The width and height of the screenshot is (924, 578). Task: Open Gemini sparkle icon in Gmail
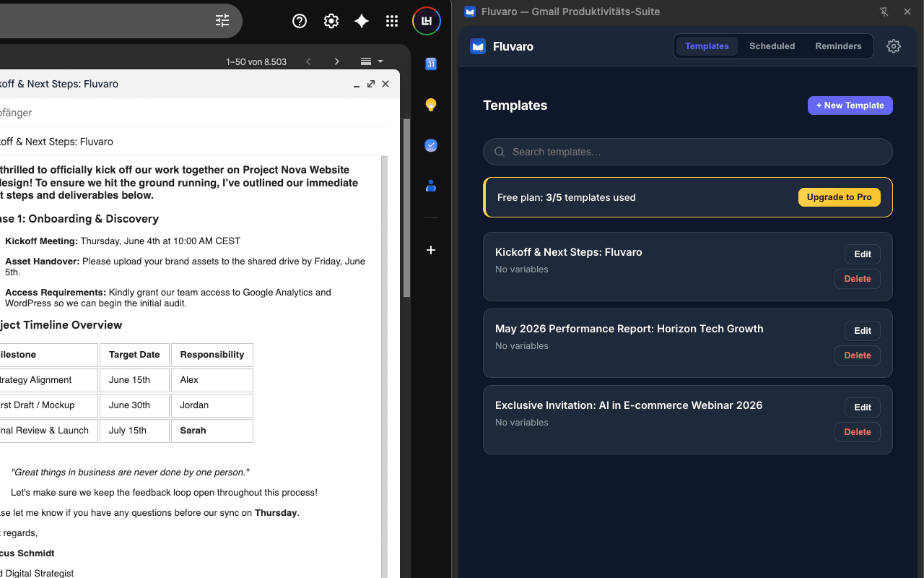coord(362,21)
